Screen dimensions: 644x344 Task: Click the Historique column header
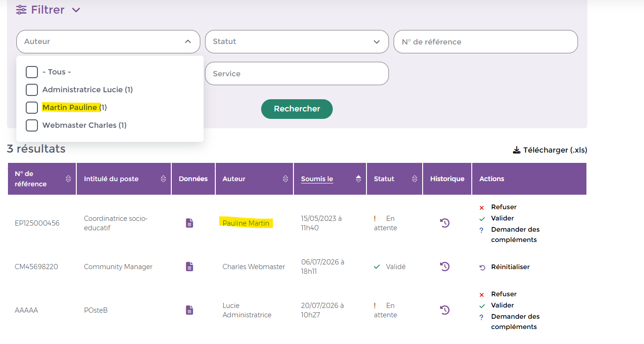tap(447, 179)
